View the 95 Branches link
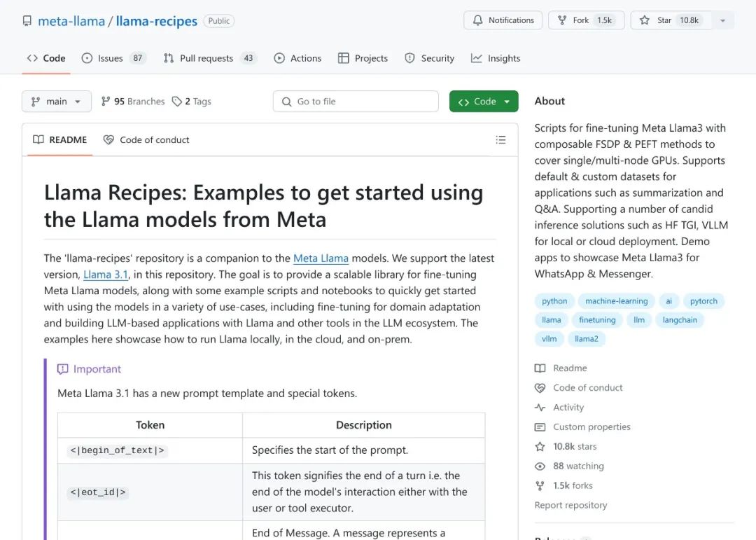The height and width of the screenshot is (540, 756). point(132,102)
